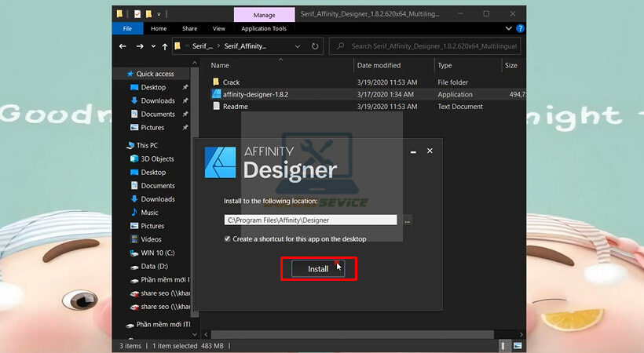Go forward with the Forward arrow
644x353 pixels.
click(140, 46)
